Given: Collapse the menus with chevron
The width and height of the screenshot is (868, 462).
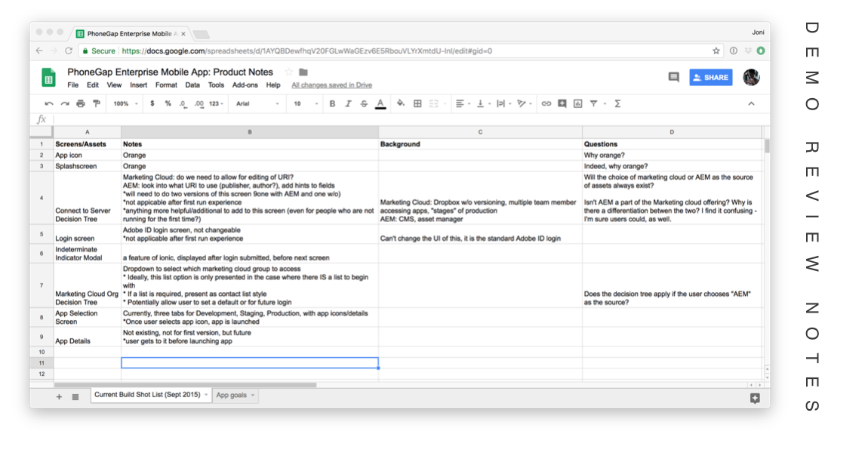Looking at the screenshot, I should [x=751, y=103].
